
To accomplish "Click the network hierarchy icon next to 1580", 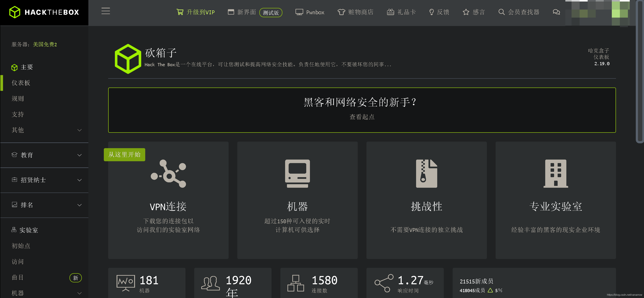I will (296, 283).
